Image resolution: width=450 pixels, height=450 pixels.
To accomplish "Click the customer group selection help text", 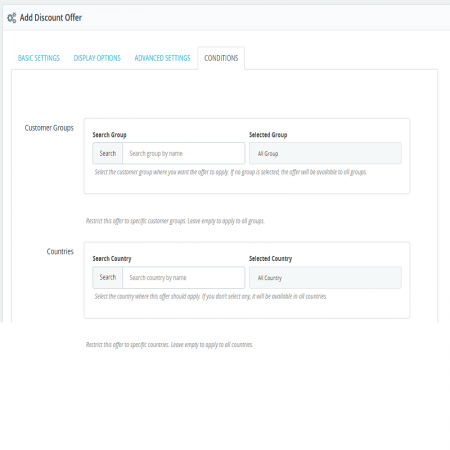I will tap(231, 172).
